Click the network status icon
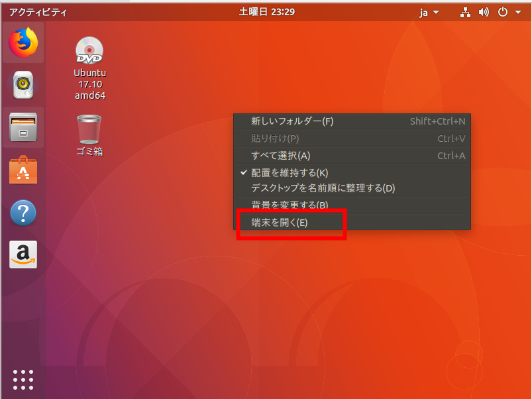 coord(465,13)
